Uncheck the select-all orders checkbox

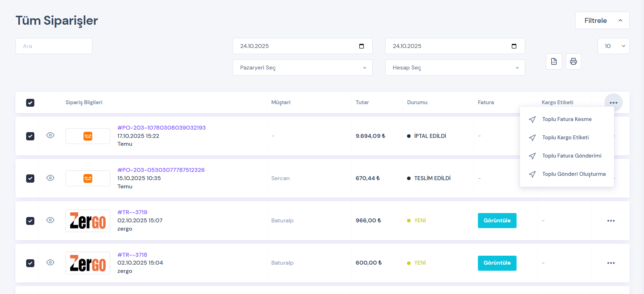tap(30, 103)
